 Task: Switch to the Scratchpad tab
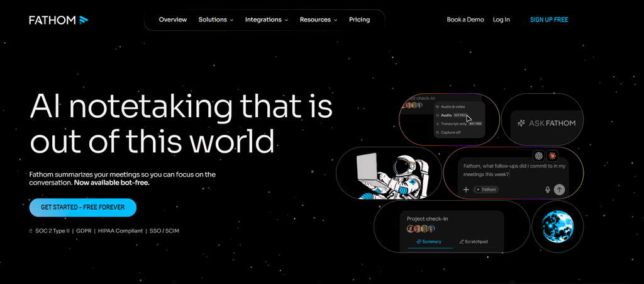click(x=473, y=242)
